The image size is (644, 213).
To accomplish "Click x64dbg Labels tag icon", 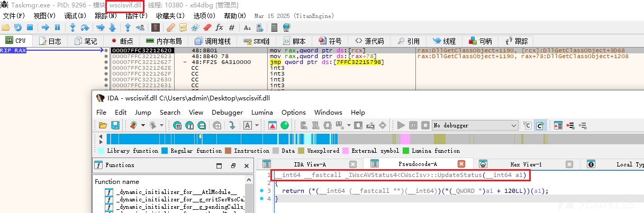I will click(x=195, y=27).
